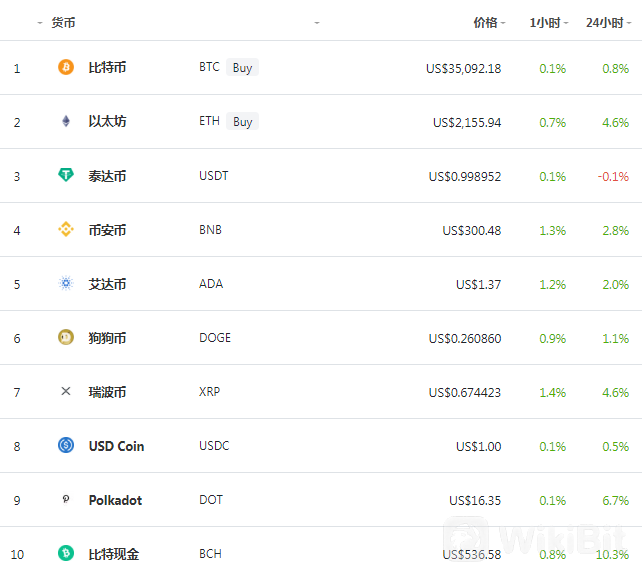Open the USD Coin name link
This screenshot has width=642, height=580.
[116, 446]
